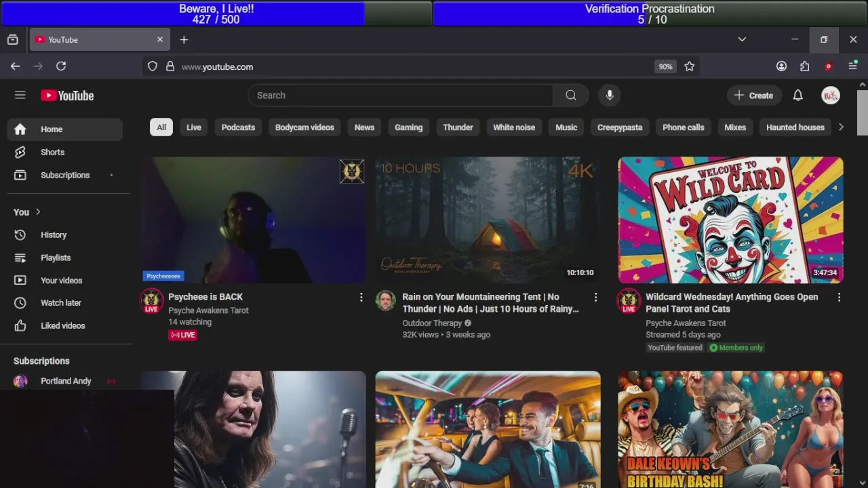Open the rainy tent 10 hours thumbnail
The width and height of the screenshot is (868, 488).
pos(488,220)
